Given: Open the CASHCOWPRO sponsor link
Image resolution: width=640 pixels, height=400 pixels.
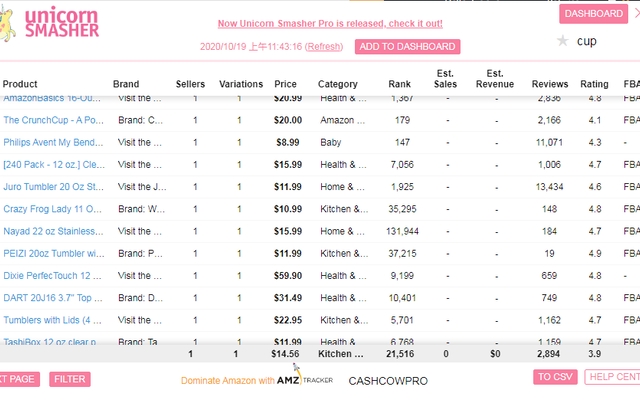Looking at the screenshot, I should click(x=388, y=381).
